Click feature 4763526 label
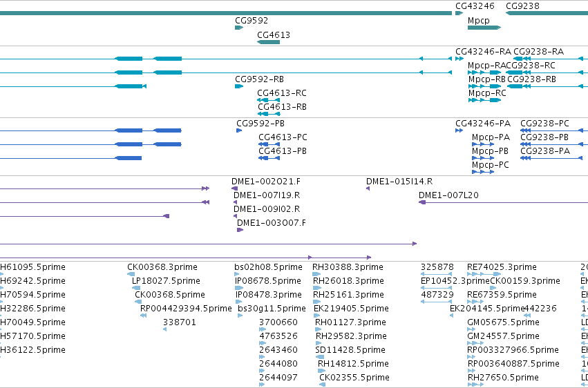The image size is (588, 388). click(278, 337)
